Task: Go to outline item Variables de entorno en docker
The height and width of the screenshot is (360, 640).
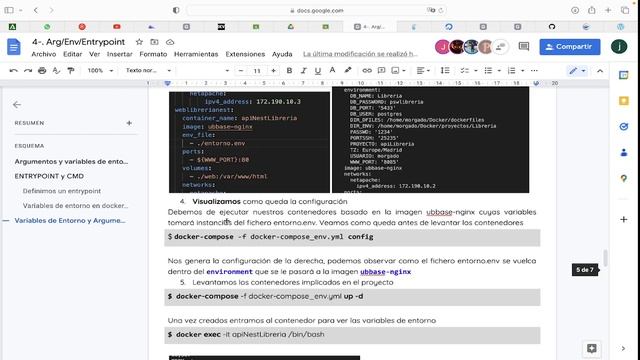Action: click(75, 206)
